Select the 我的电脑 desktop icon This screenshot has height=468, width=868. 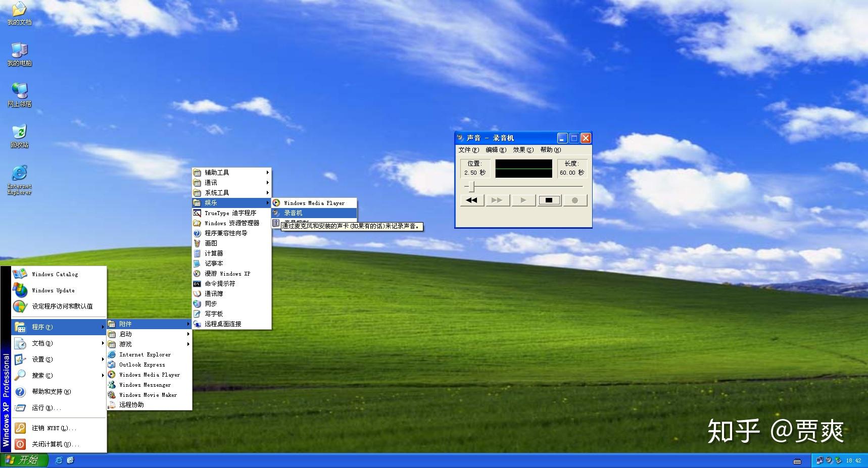(x=19, y=55)
